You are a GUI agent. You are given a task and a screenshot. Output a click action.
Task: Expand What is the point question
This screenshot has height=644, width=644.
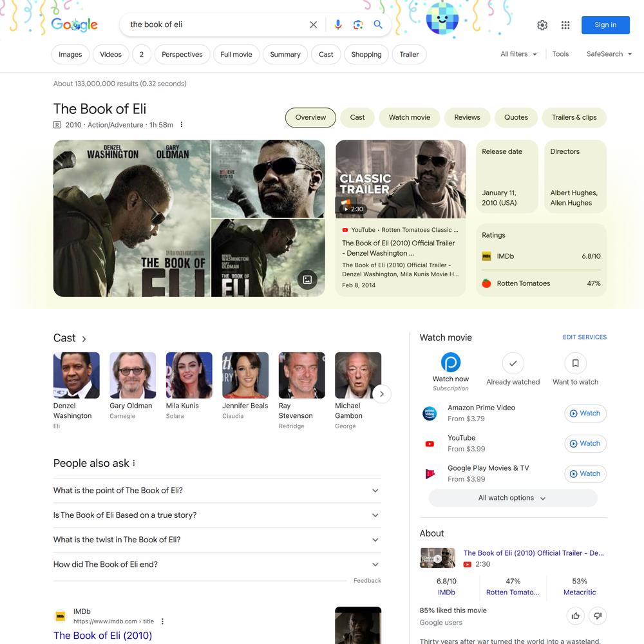pos(217,490)
